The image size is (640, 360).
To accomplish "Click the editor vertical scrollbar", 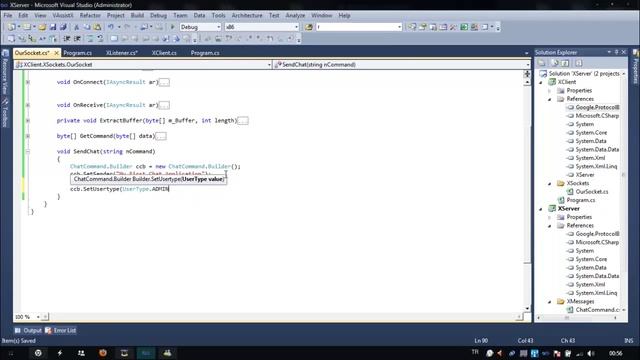I will point(527,195).
